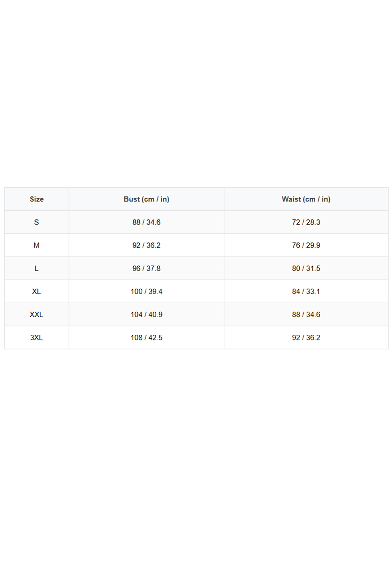This screenshot has width=392, height=588.
Task: Click bust value for size S
Action: tap(146, 222)
